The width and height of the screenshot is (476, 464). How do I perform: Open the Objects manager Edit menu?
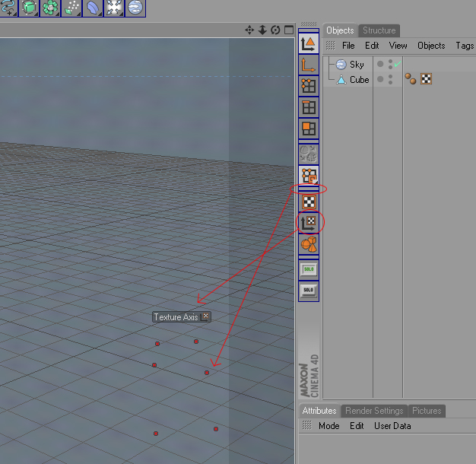click(372, 46)
